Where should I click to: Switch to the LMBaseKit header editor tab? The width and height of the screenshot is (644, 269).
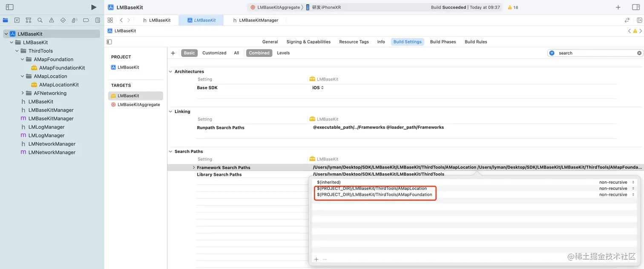pyautogui.click(x=157, y=20)
